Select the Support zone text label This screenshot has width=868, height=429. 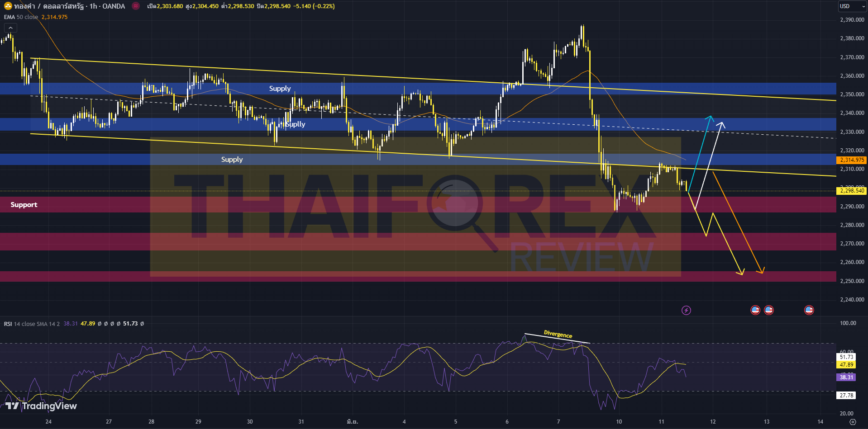24,205
